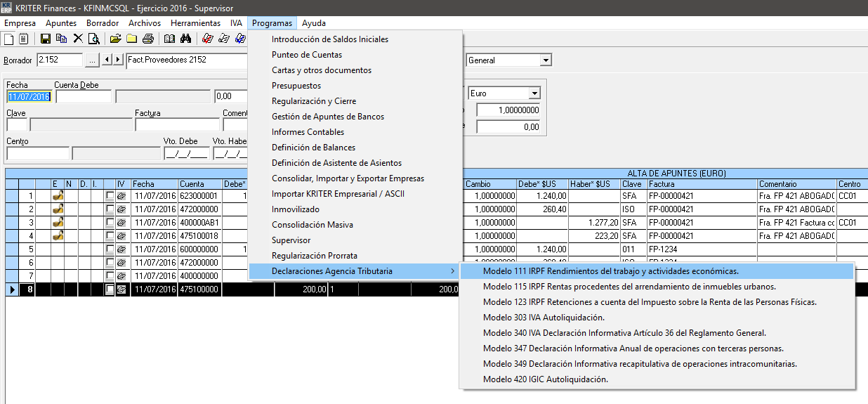
Task: Click the copy documents toolbar icon
Action: click(61, 39)
